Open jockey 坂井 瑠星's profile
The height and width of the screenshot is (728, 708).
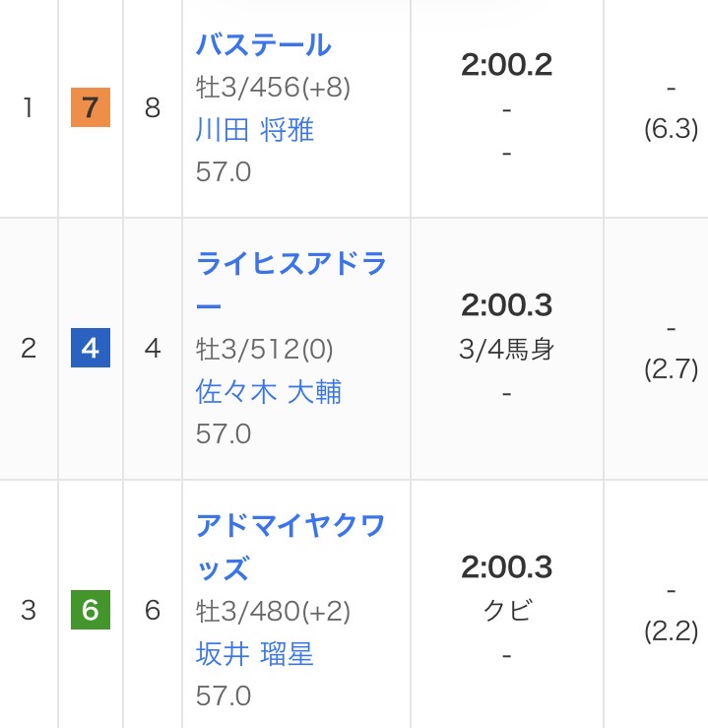pyautogui.click(x=255, y=654)
